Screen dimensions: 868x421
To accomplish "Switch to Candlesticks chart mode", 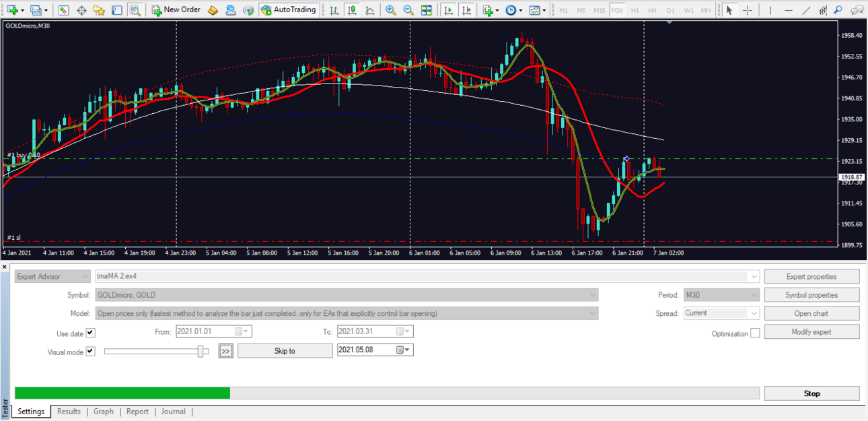I will (x=352, y=10).
